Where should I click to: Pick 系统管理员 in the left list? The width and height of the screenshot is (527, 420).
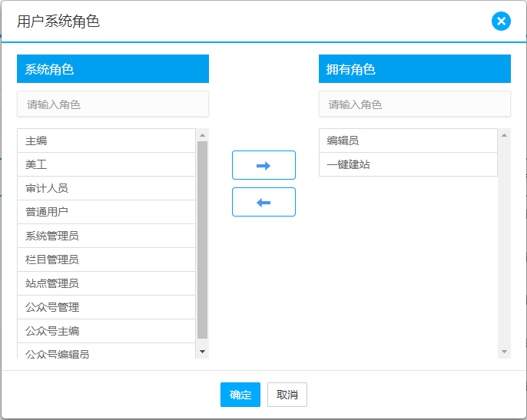[x=107, y=236]
